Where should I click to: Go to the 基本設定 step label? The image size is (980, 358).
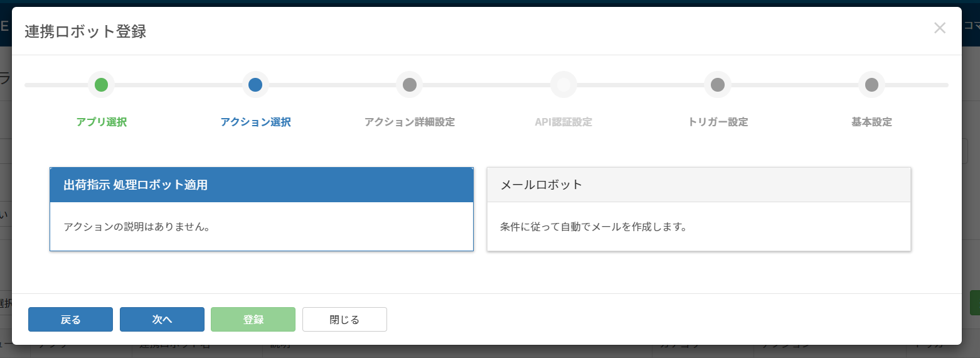[x=871, y=122]
